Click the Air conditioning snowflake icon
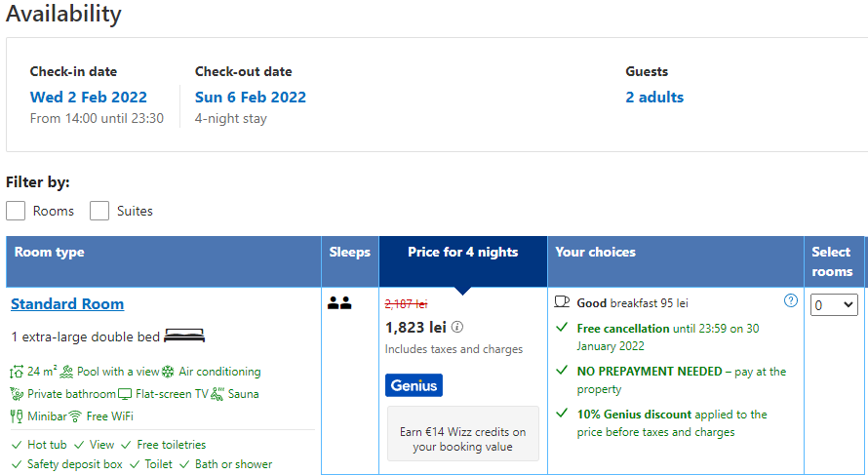The image size is (868, 475). (168, 372)
